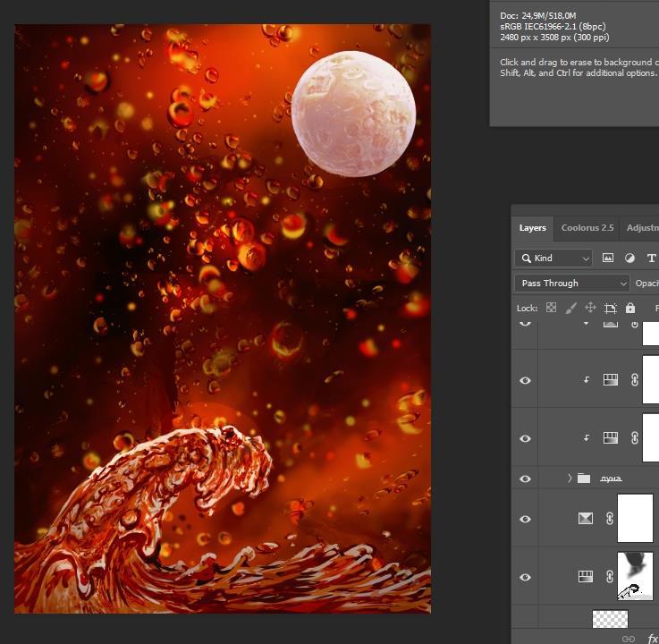Screen dimensions: 659x644
Task: Expand the луна layer group
Action: (x=570, y=479)
